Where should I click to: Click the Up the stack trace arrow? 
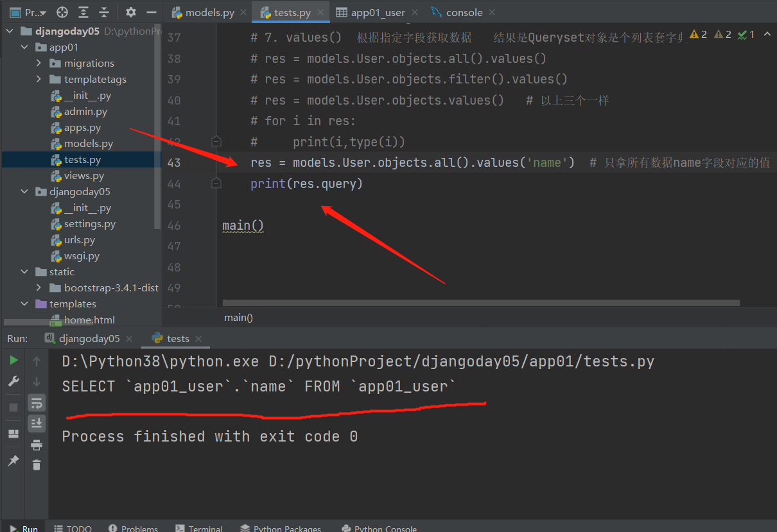(x=37, y=361)
